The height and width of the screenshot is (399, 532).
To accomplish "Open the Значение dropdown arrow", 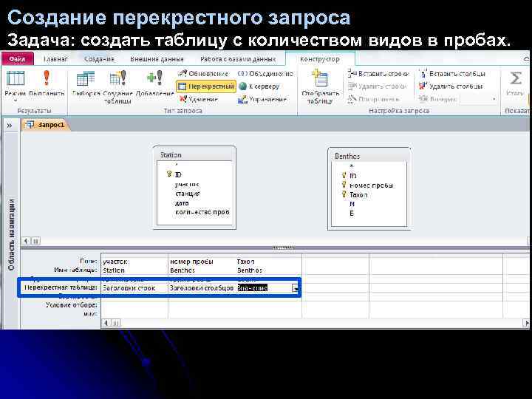I will pos(295,288).
